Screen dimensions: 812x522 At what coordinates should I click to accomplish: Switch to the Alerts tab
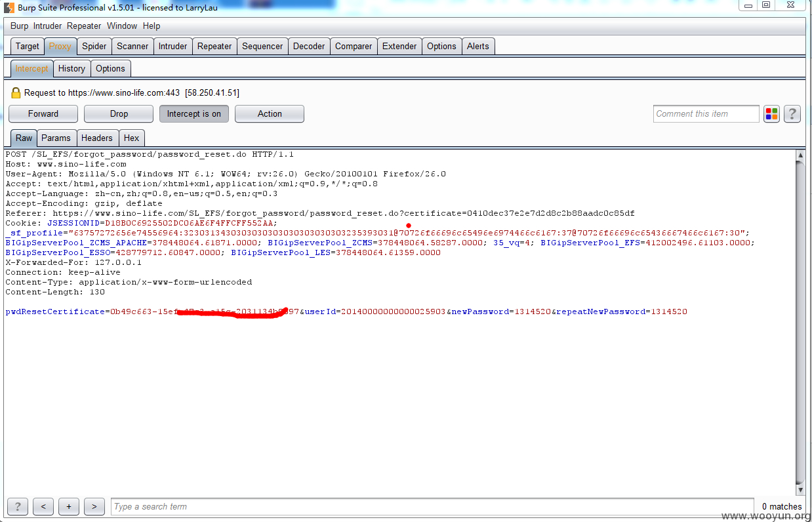point(478,47)
